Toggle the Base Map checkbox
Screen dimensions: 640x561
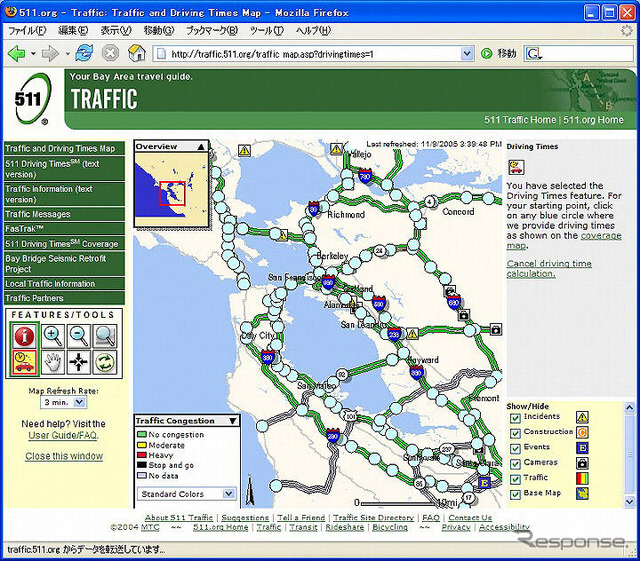coord(515,495)
